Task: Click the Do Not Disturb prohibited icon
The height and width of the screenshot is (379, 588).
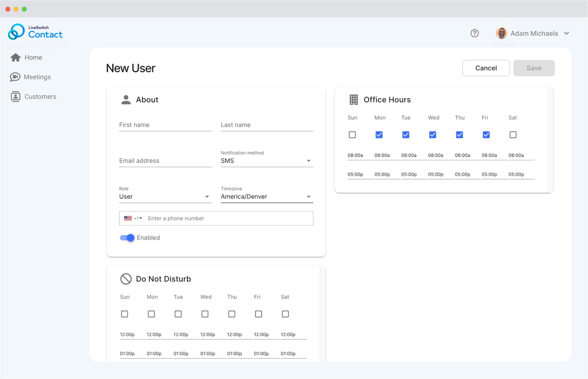Action: (126, 279)
